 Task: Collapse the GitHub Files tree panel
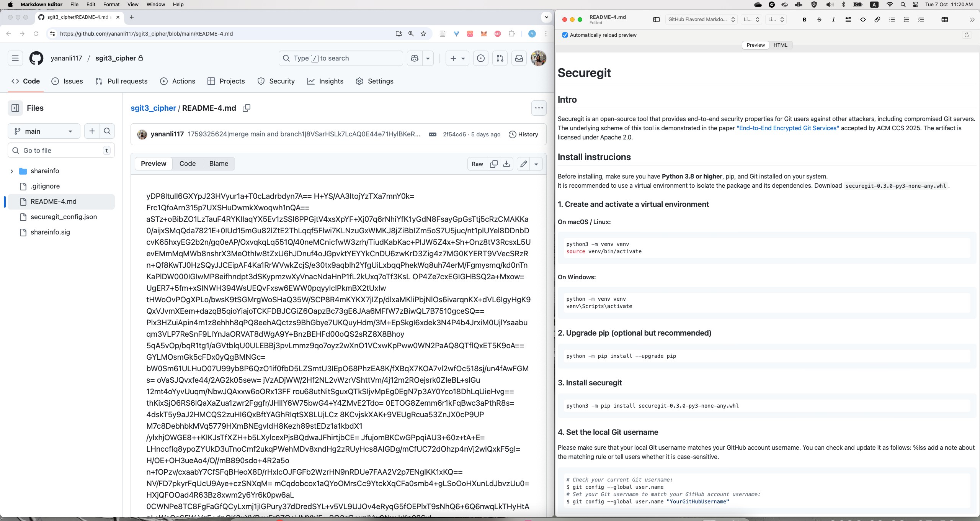pos(15,108)
